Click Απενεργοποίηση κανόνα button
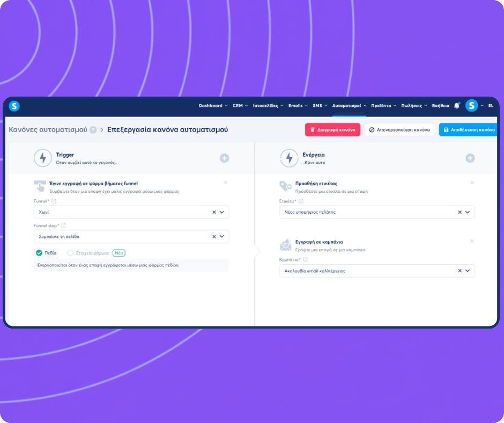 pos(399,130)
